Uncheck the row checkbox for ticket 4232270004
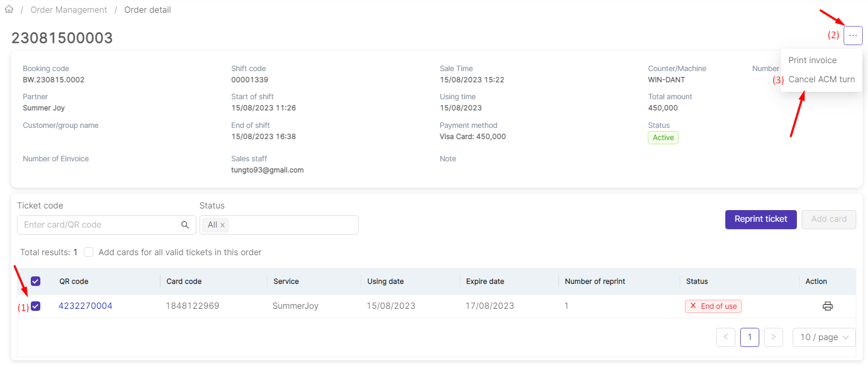Screen dimensions: 868x374 [36, 306]
